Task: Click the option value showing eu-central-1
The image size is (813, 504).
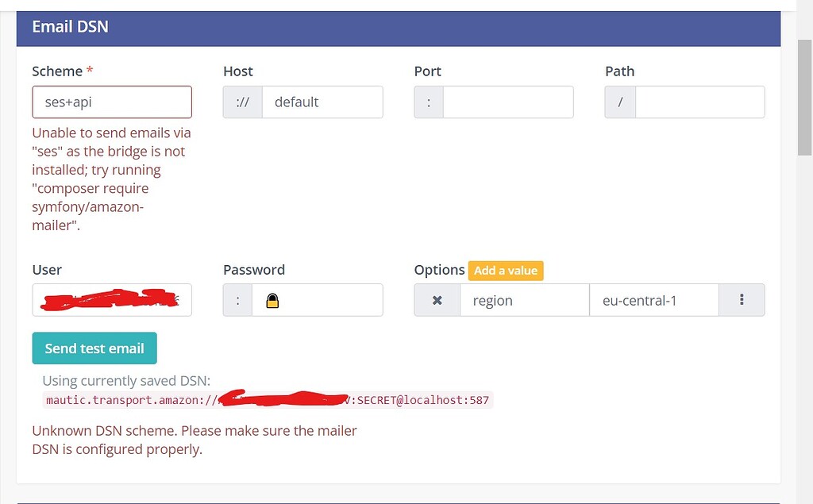Action: pyautogui.click(x=653, y=300)
